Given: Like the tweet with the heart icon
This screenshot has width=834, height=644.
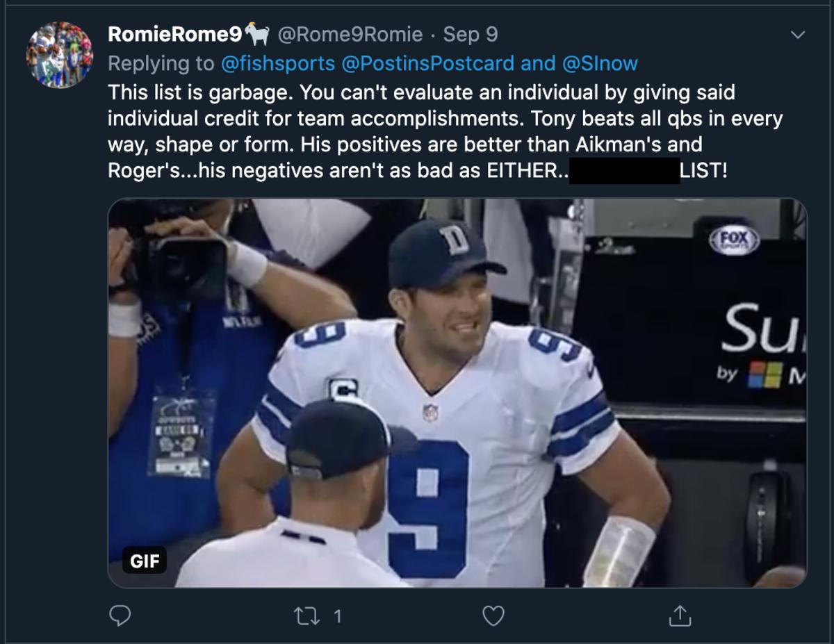Looking at the screenshot, I should (x=493, y=615).
